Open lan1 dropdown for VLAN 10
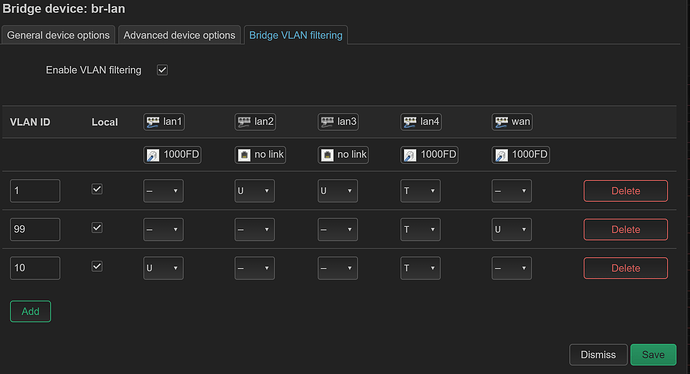 [x=163, y=268]
